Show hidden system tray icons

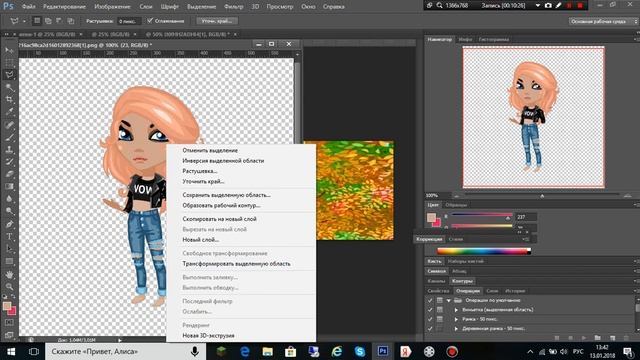point(530,351)
